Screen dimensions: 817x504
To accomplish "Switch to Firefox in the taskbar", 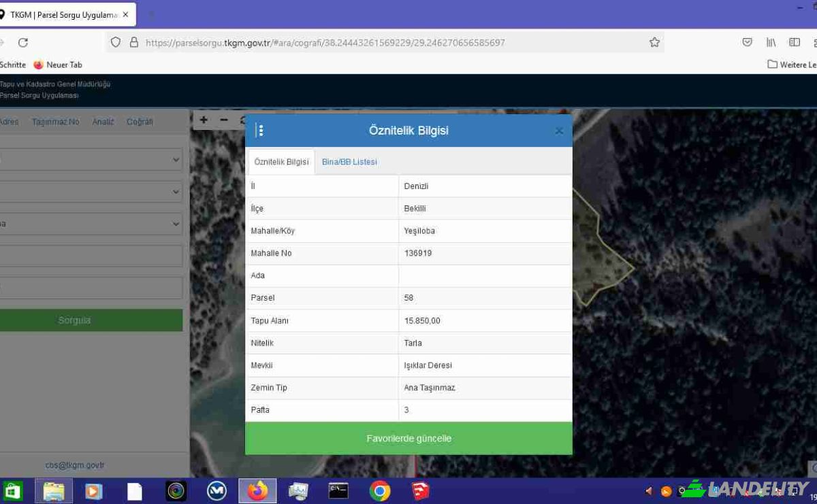I will (x=257, y=490).
